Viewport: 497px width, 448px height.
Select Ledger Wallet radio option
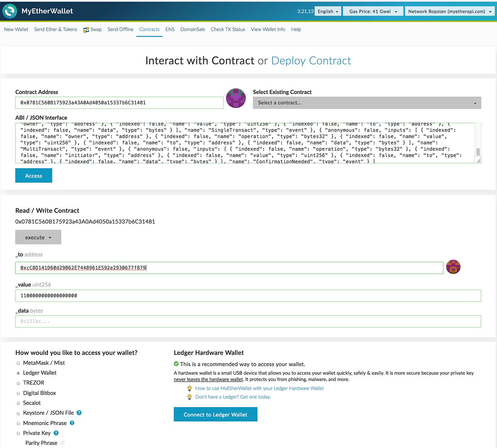[x=18, y=373]
